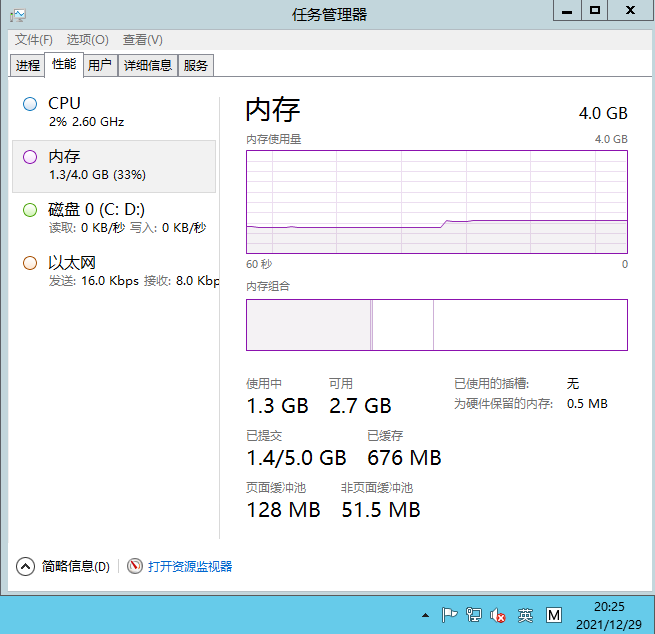Viewport: 655px width, 634px height.
Task: Switch to the 进程 (Processes) tab
Action: [28, 66]
